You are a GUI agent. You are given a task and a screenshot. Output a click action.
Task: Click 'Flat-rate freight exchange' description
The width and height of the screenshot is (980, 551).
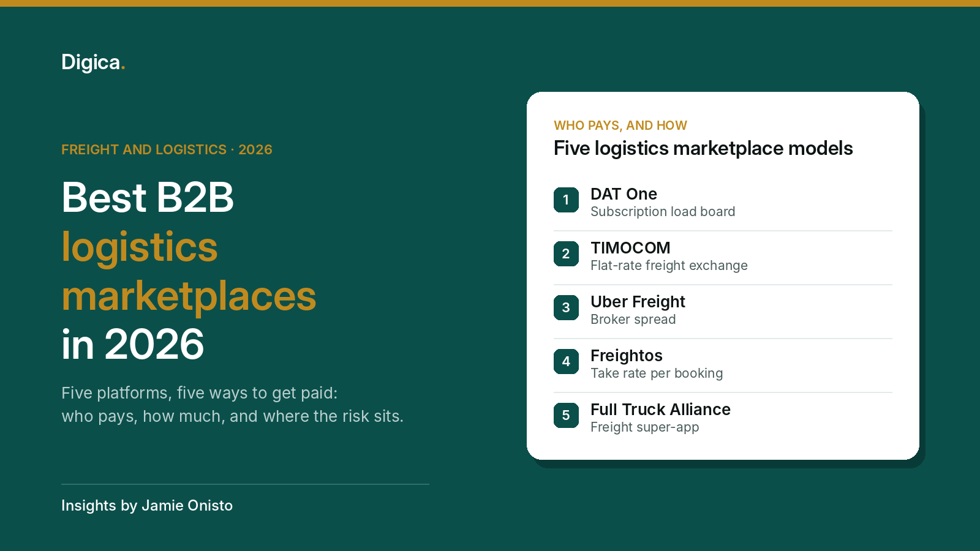point(669,266)
